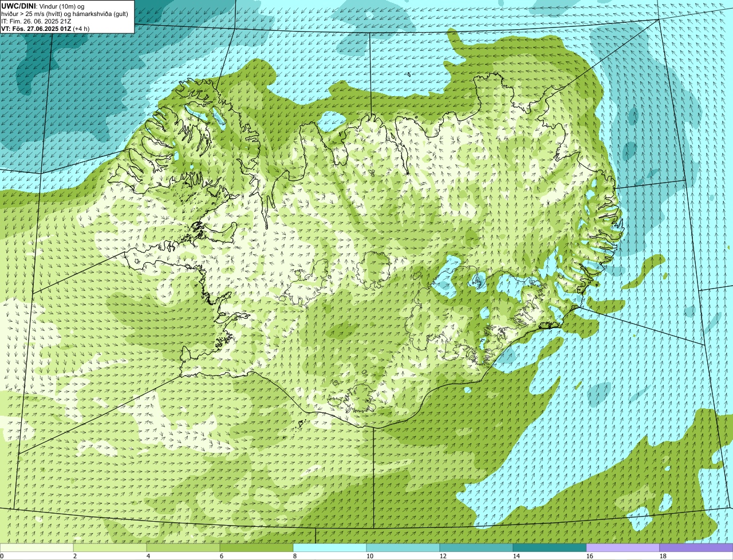Click the legend scale label "0"
Image resolution: width=733 pixels, height=560 pixels.
2,556
